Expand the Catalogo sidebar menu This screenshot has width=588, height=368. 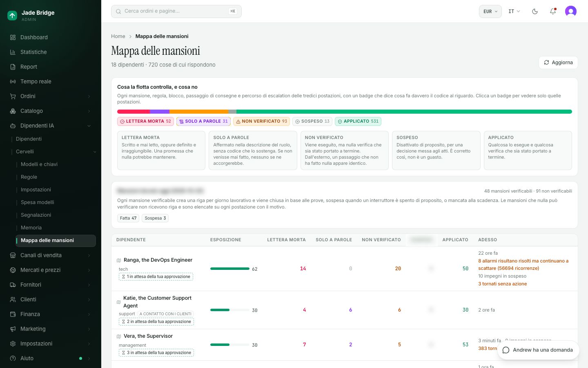(x=51, y=111)
